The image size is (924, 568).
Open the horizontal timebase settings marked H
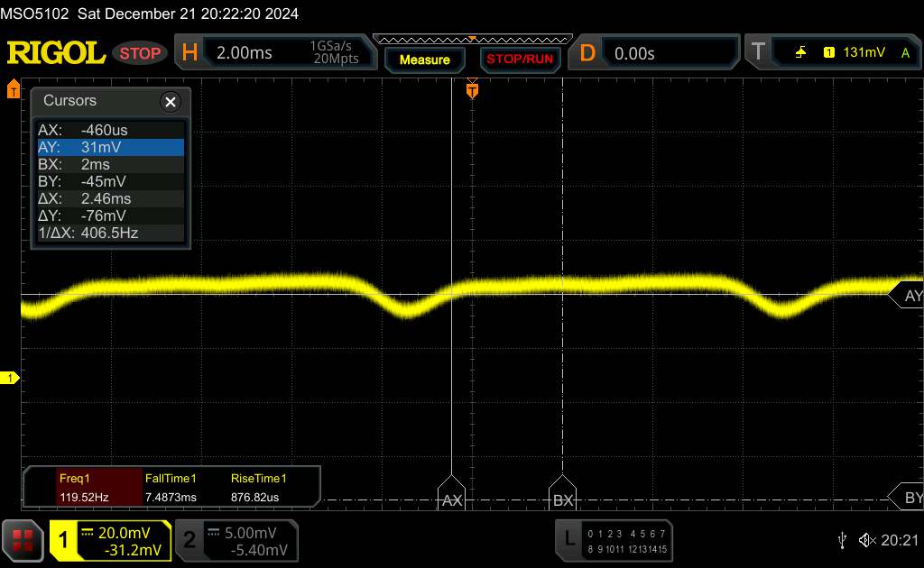(x=189, y=52)
